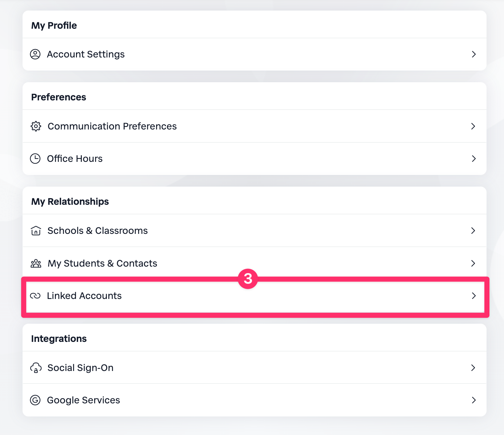Click the Office Hours clock icon
504x435 pixels.
coord(35,159)
